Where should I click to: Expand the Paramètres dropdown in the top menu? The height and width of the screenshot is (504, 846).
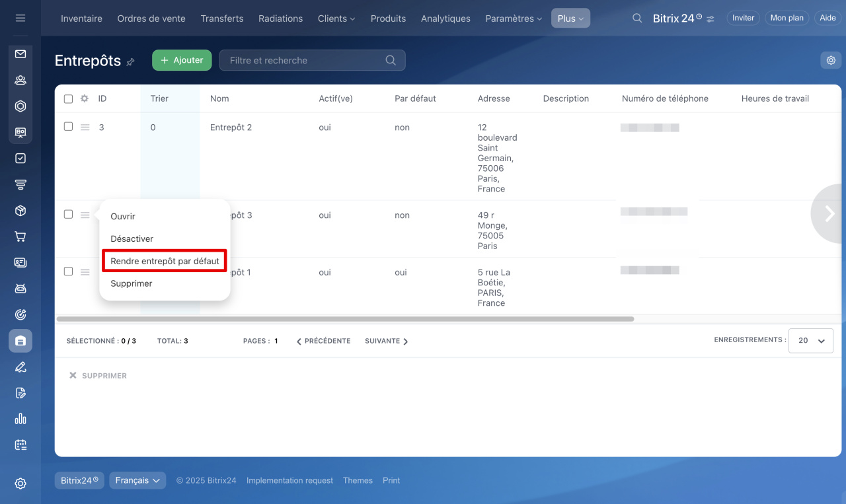(514, 18)
